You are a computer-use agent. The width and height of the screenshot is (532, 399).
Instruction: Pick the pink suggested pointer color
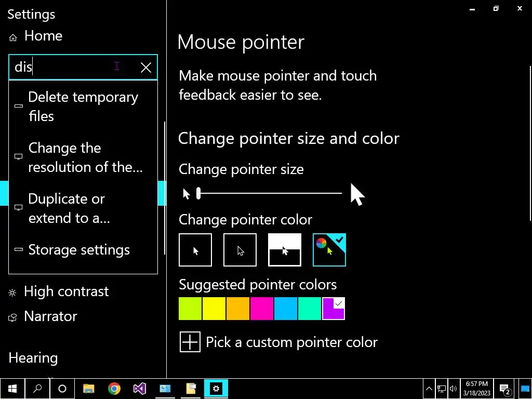[262, 309]
